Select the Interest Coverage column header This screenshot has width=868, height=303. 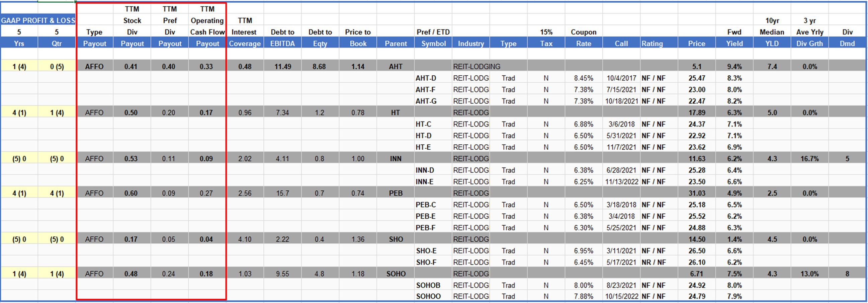(x=245, y=44)
